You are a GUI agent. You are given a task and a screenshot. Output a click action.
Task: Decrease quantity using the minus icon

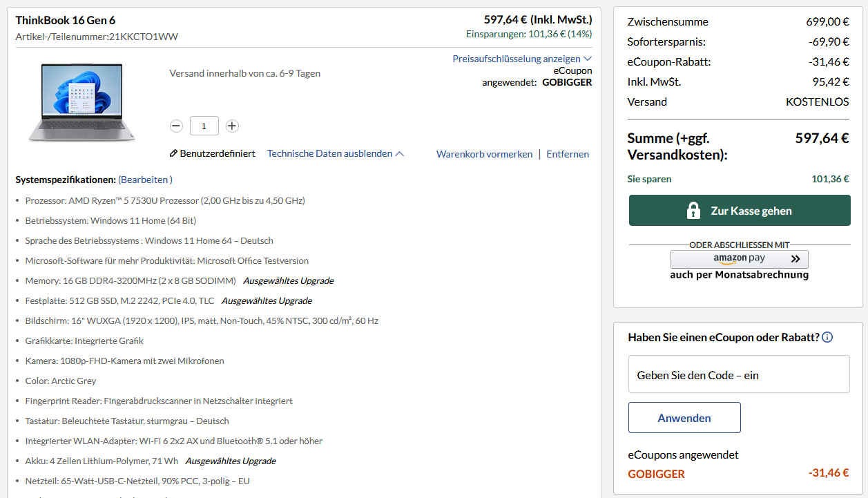[176, 126]
